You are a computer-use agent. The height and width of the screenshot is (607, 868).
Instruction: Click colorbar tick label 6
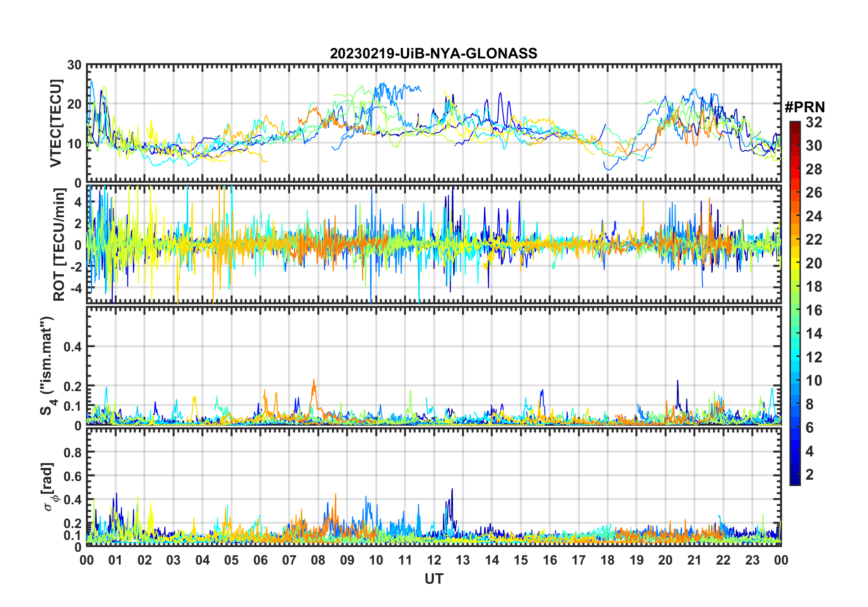[x=810, y=428]
